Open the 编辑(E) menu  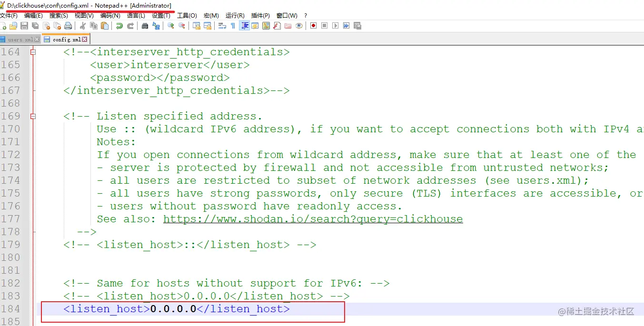[33, 16]
